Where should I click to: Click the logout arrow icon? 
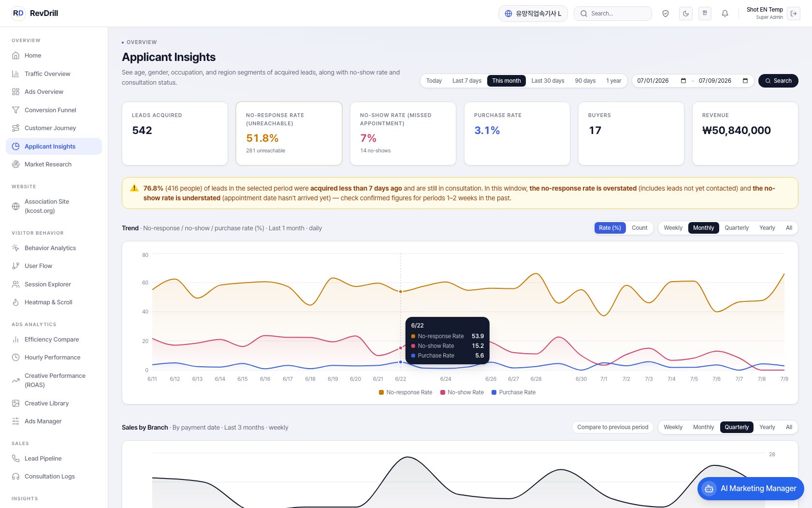point(794,14)
